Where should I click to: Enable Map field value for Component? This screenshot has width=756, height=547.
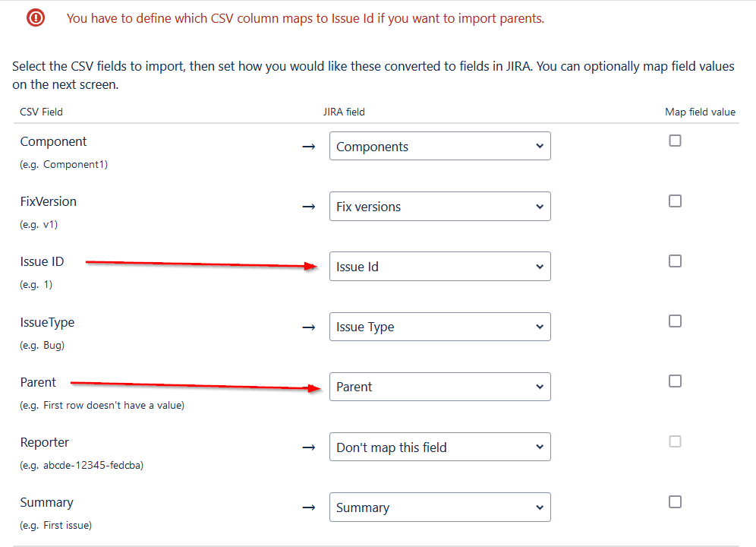point(675,141)
